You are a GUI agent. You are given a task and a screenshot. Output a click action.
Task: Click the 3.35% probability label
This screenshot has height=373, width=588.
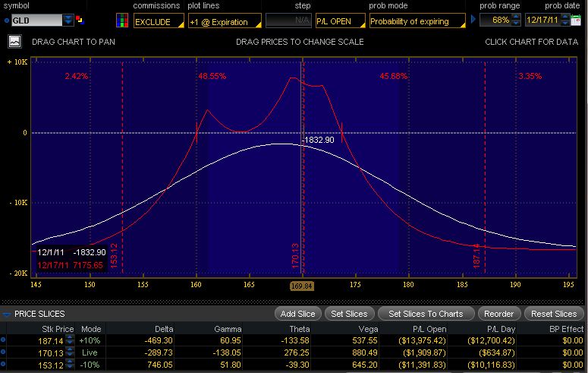pyautogui.click(x=530, y=76)
